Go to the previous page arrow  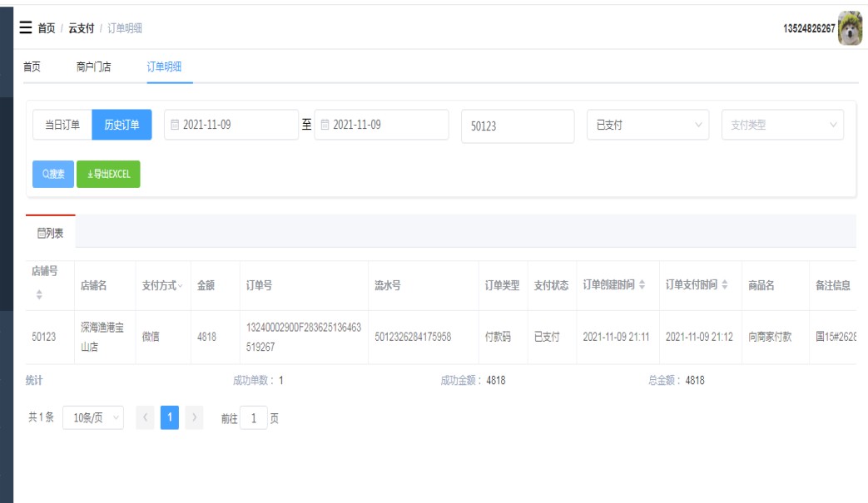(145, 418)
